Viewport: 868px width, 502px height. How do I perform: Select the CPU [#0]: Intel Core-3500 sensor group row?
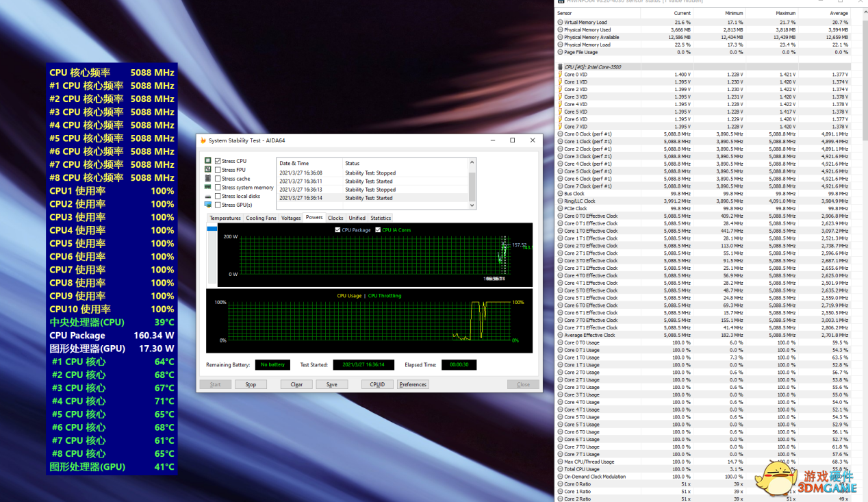point(703,67)
